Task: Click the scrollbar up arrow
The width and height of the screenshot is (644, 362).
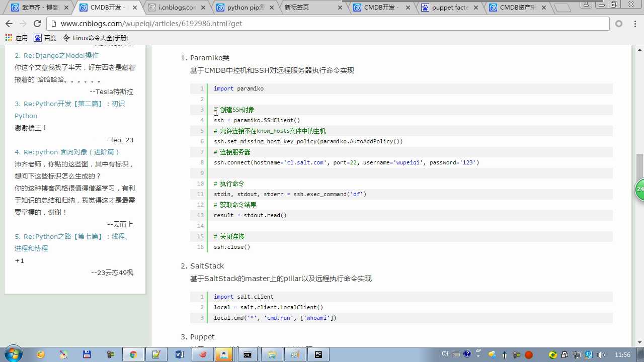Action: pyautogui.click(x=639, y=49)
